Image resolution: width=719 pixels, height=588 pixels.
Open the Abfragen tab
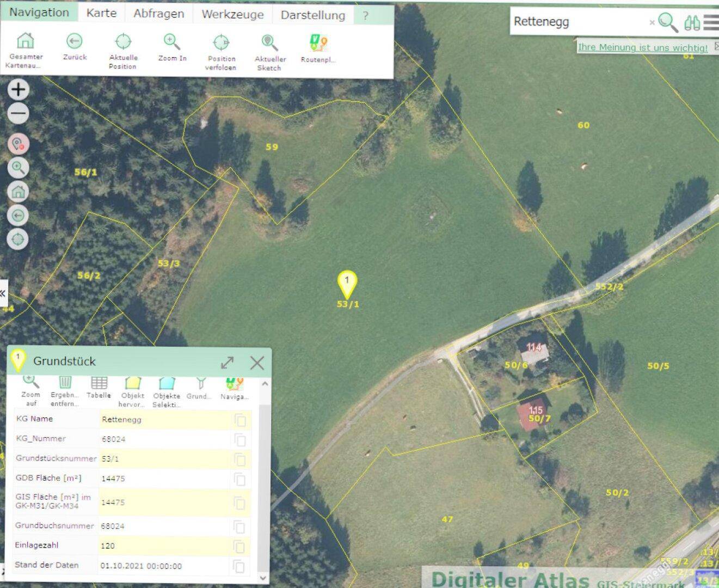(x=159, y=14)
